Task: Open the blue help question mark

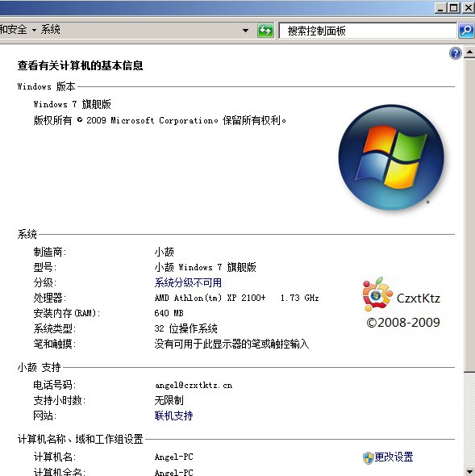Action: (456, 53)
